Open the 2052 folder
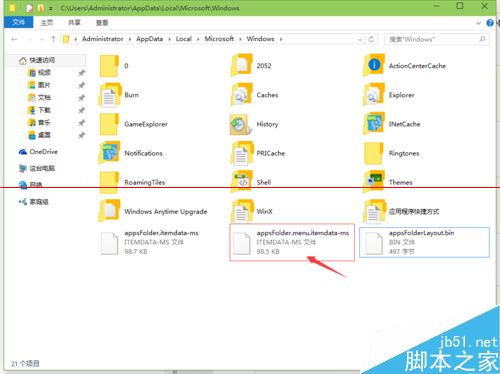 tap(251, 66)
